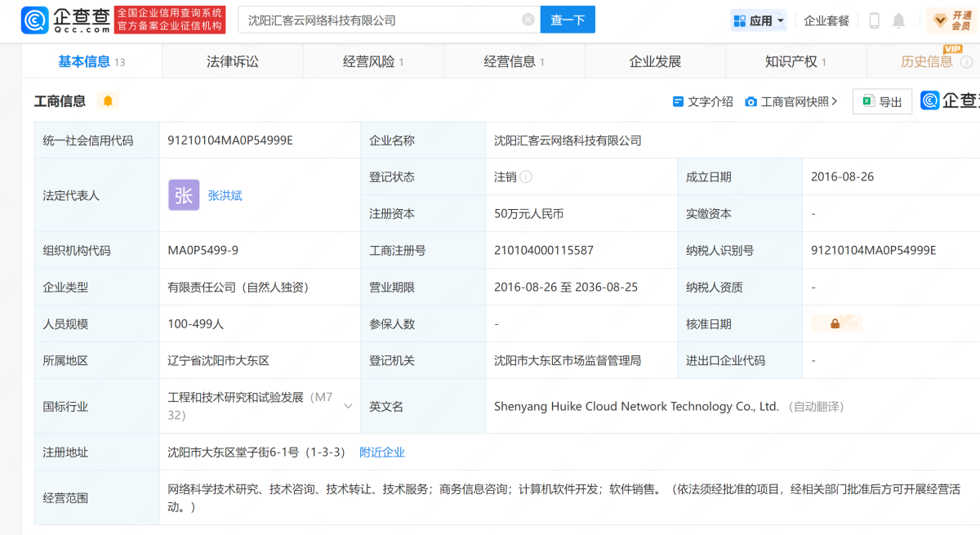Open the 应用 dropdown menu

(x=759, y=20)
